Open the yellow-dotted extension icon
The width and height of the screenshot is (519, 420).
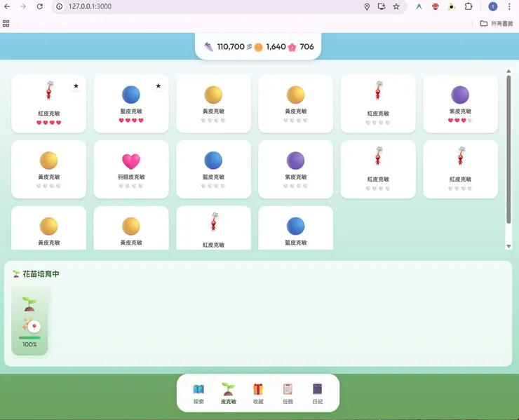pyautogui.click(x=452, y=6)
